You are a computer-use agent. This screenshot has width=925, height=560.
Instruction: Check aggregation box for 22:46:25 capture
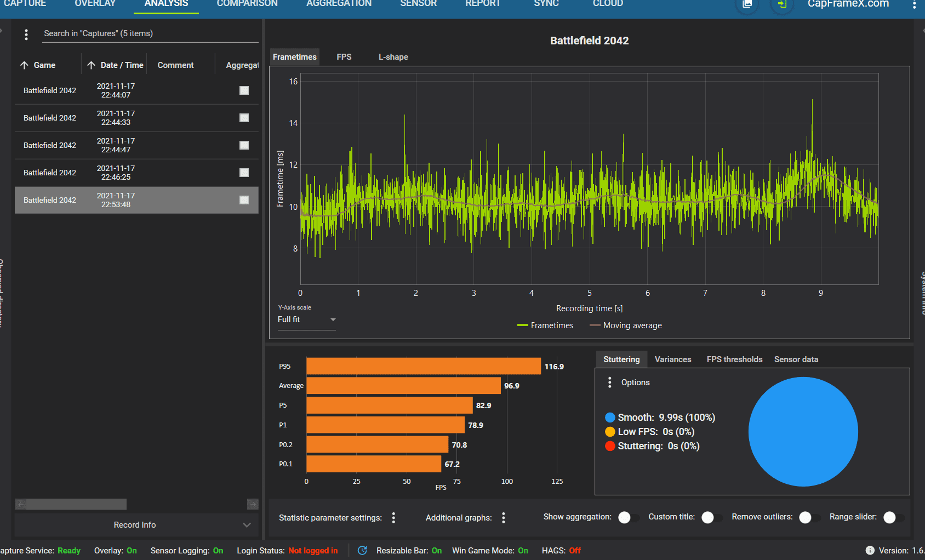[x=244, y=173]
